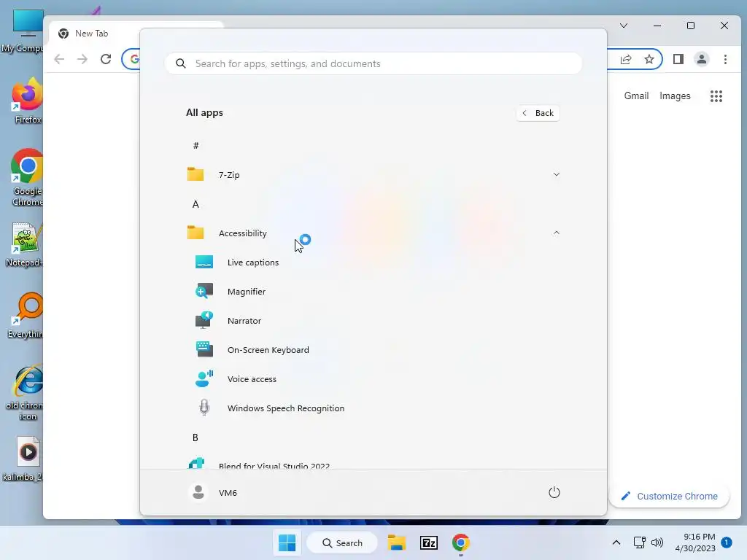The image size is (747, 560).
Task: Show hidden tray icons chevron
Action: click(x=616, y=542)
